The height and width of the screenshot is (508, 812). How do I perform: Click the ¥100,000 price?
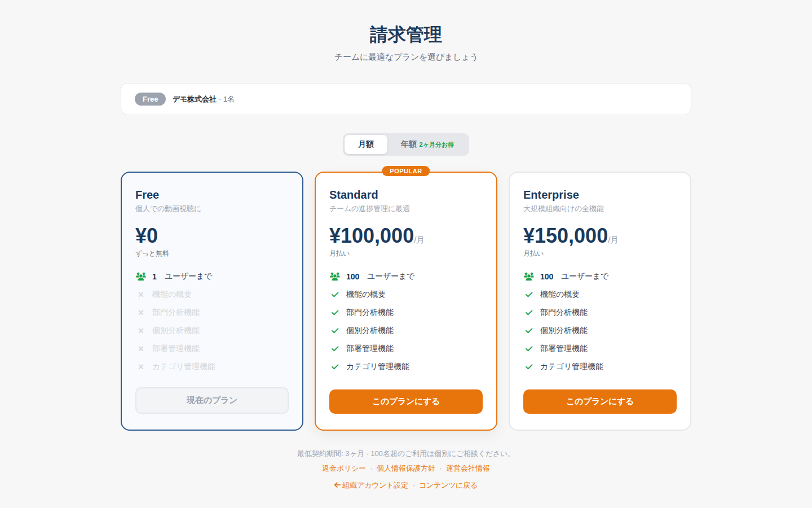[x=372, y=235]
